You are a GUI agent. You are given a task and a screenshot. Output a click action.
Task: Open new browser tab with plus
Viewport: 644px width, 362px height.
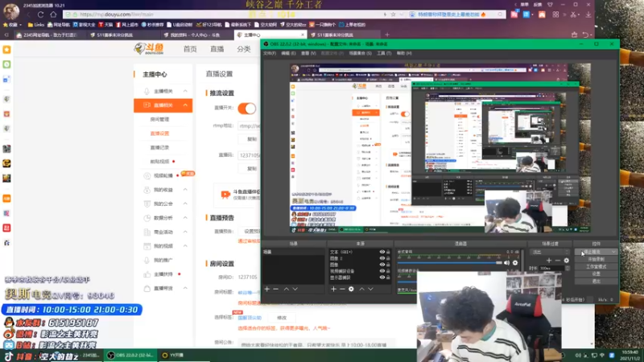click(x=387, y=35)
